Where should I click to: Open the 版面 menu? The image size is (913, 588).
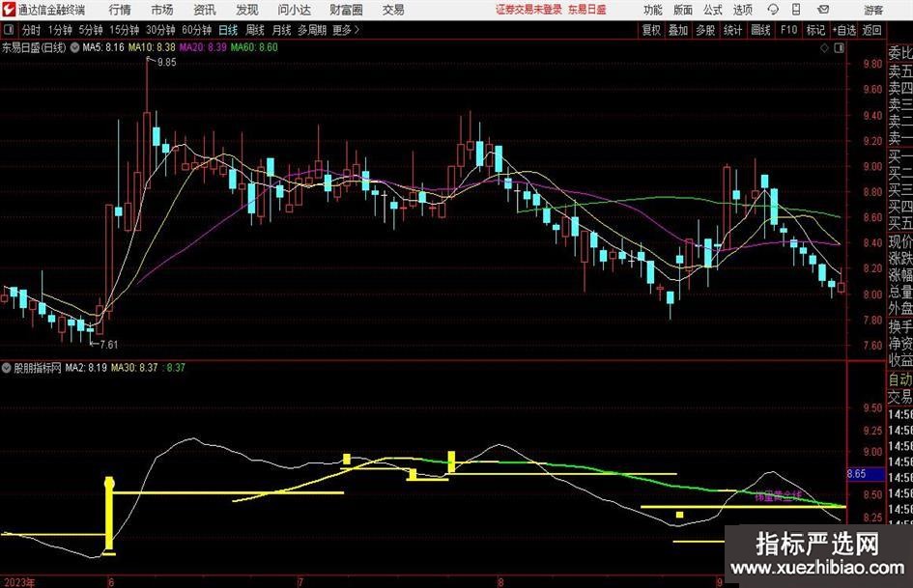pyautogui.click(x=683, y=10)
